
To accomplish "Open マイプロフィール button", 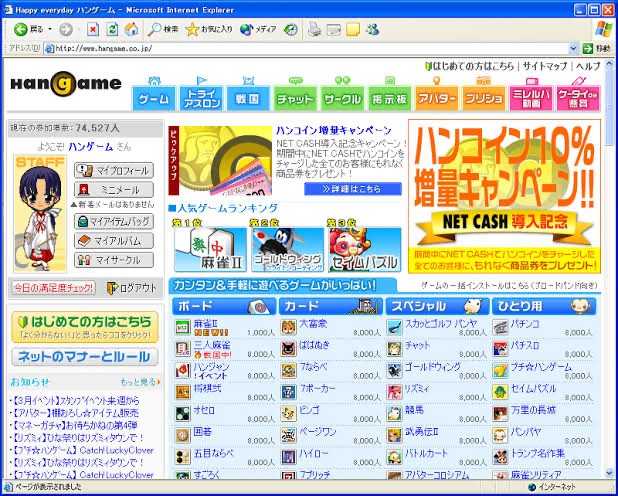I will click(x=114, y=170).
